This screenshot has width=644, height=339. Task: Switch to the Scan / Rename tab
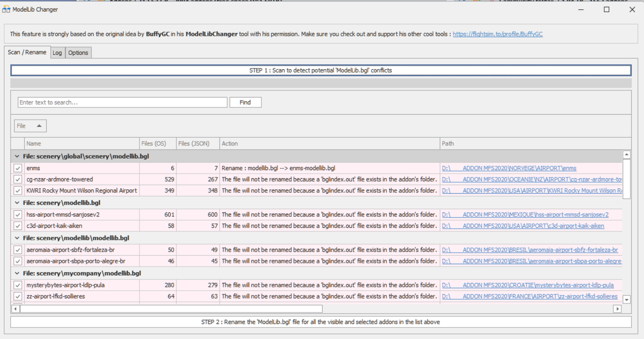[27, 52]
